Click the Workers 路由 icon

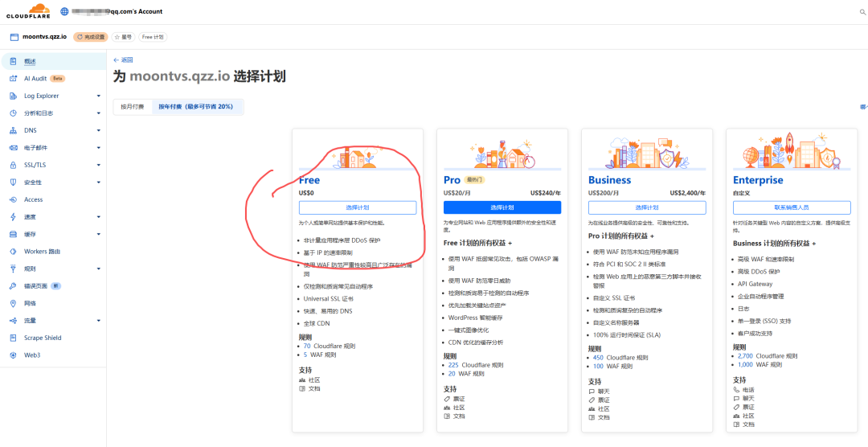(13, 252)
